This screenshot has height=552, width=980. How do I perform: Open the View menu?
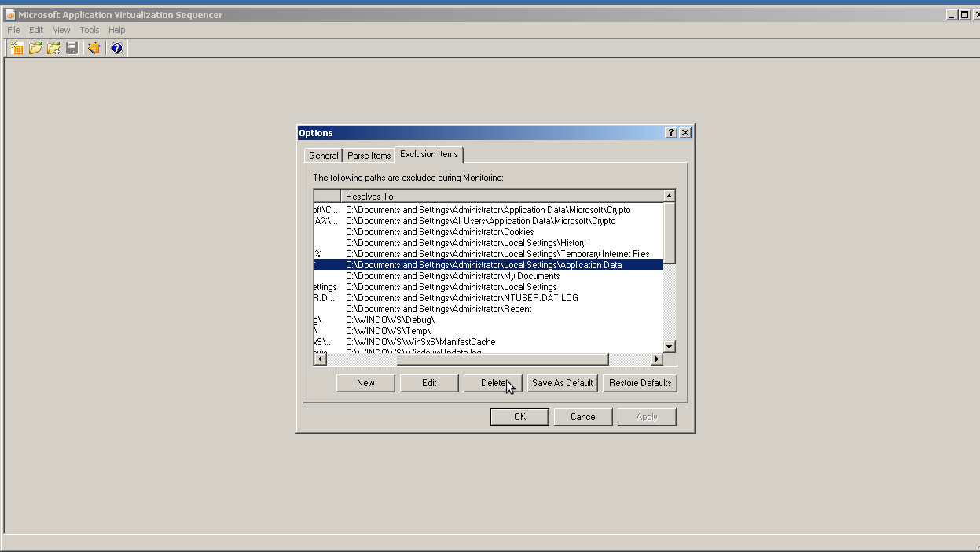coord(61,30)
